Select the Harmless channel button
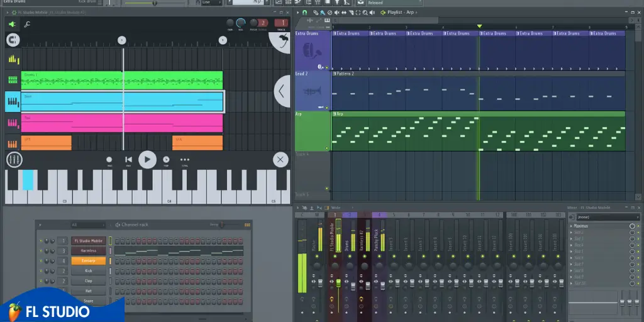 pyautogui.click(x=88, y=250)
